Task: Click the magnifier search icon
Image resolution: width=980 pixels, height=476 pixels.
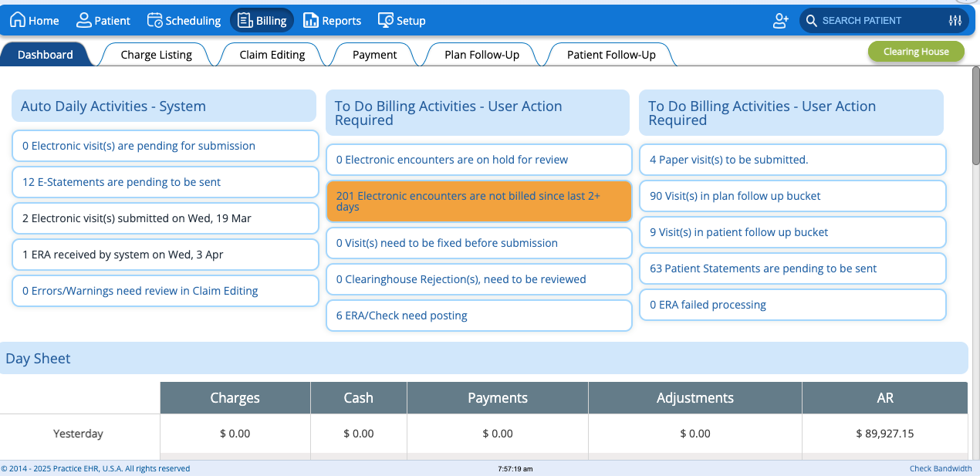Action: click(x=810, y=21)
